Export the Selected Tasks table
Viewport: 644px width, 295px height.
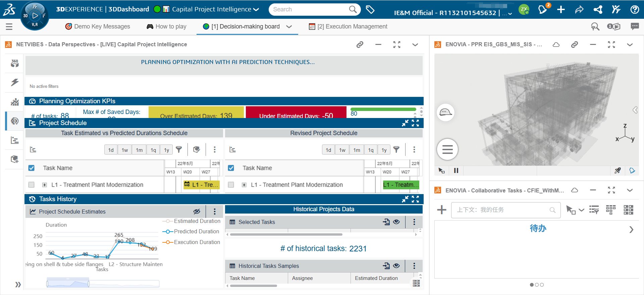[x=386, y=222]
